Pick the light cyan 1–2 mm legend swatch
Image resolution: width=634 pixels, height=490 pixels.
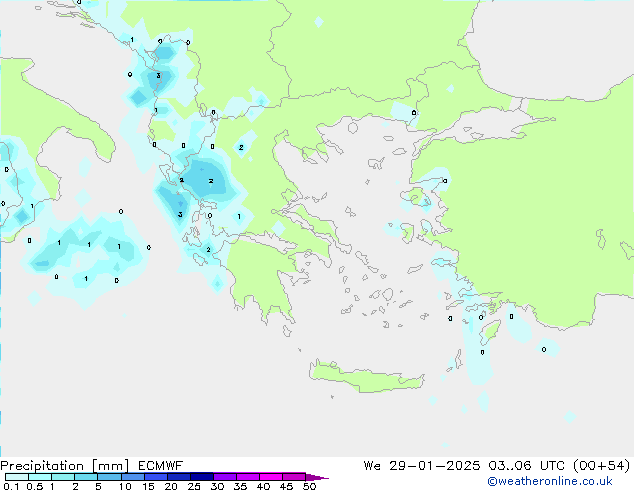point(63,477)
